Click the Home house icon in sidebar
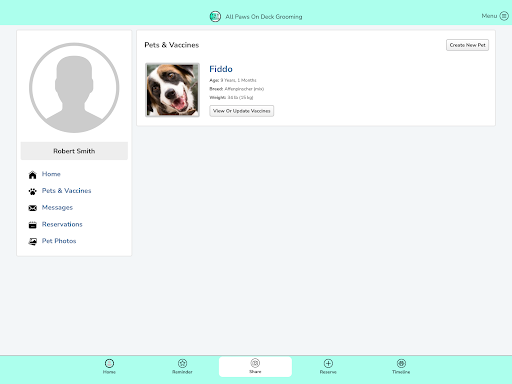Viewport: 512px width, 384px height. (x=32, y=175)
